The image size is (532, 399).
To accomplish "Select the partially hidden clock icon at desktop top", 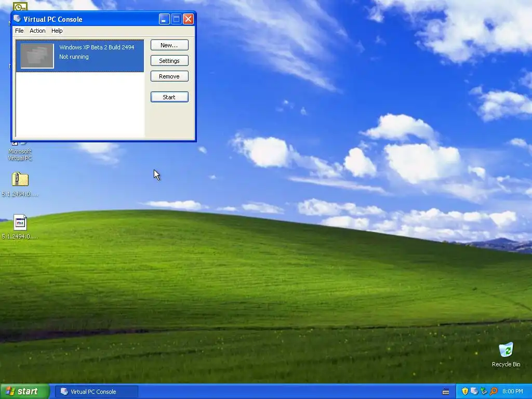I will click(20, 6).
